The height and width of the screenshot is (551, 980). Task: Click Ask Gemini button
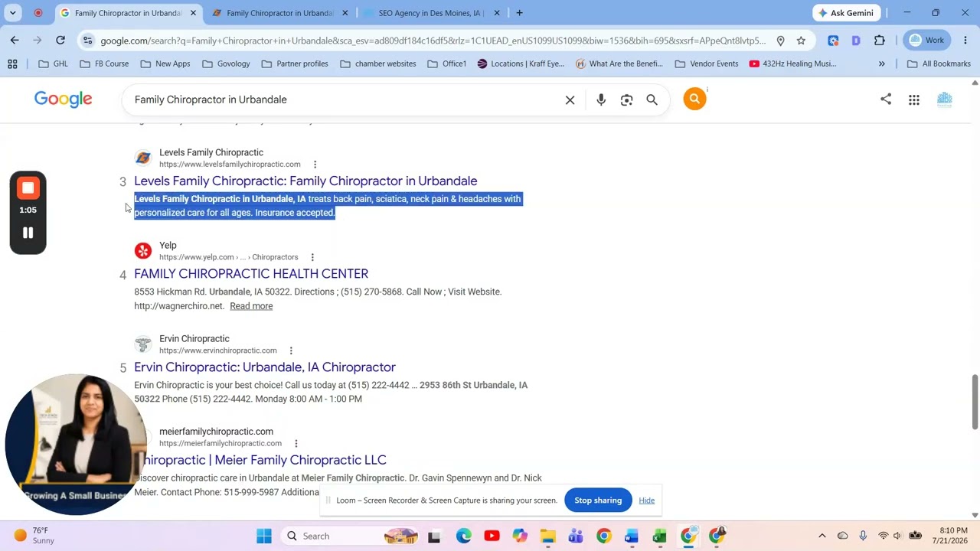coord(847,13)
